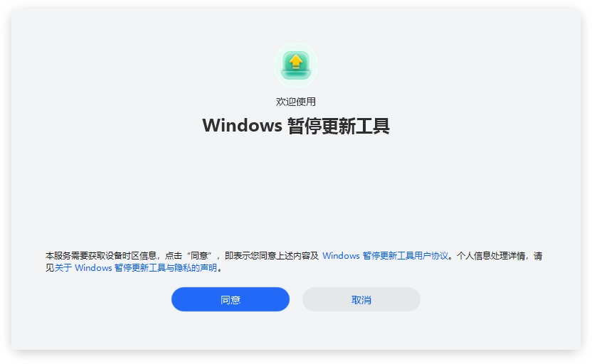Viewport: 592px width, 364px height.
Task: Click the word Windows in the user agreement link
Action: [x=341, y=256]
